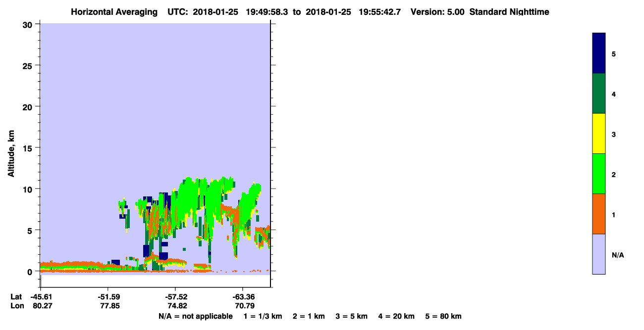Click legend text '2 = 1 km'
644x330 pixels.
pyautogui.click(x=309, y=316)
